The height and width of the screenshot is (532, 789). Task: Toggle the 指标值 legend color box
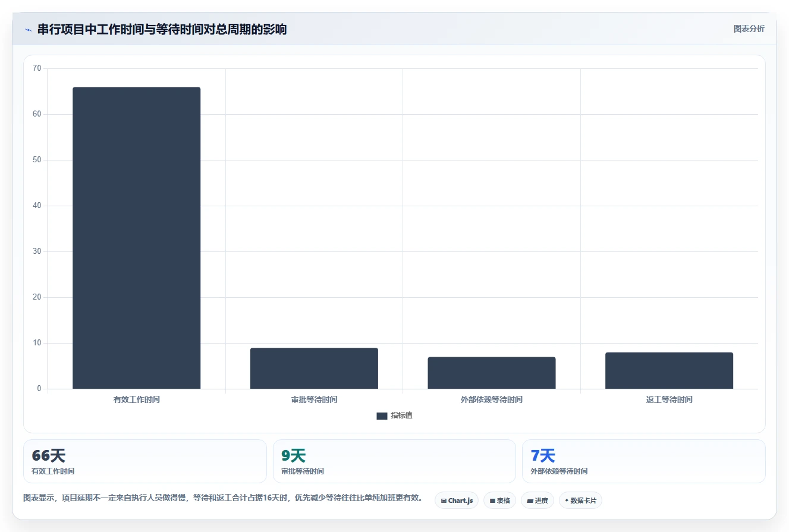[x=382, y=416]
